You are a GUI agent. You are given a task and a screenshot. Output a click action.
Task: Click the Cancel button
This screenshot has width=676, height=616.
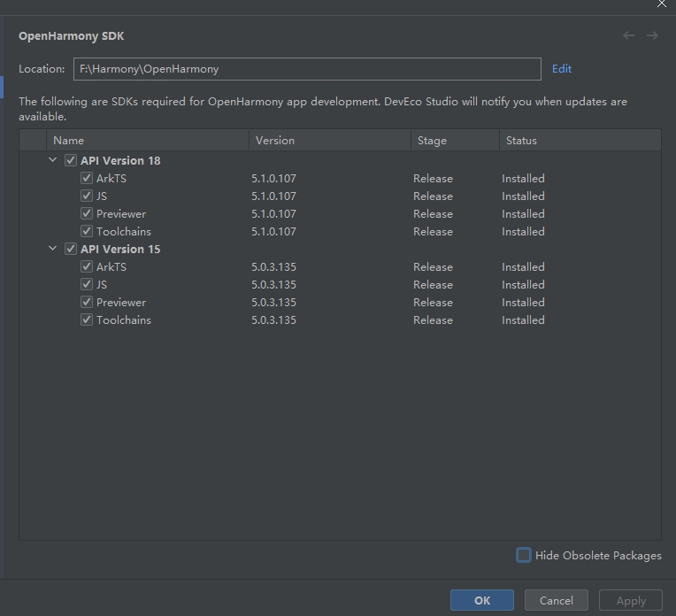(x=557, y=600)
